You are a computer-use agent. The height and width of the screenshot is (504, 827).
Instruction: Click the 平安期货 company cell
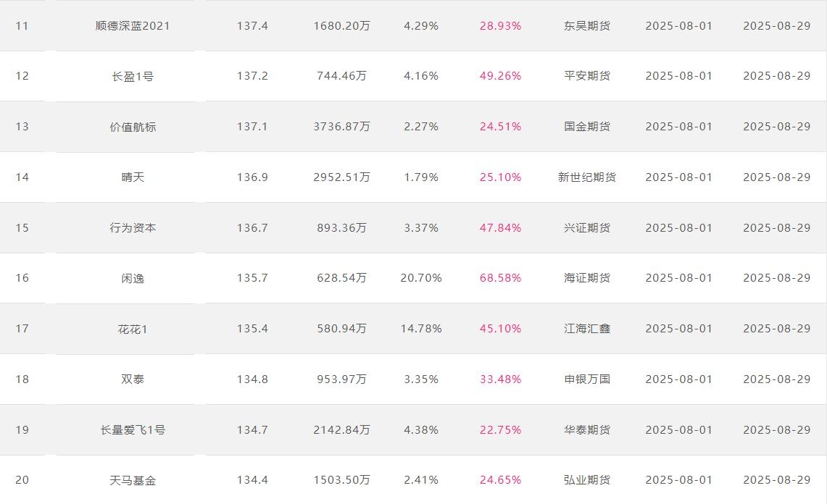pyautogui.click(x=587, y=76)
